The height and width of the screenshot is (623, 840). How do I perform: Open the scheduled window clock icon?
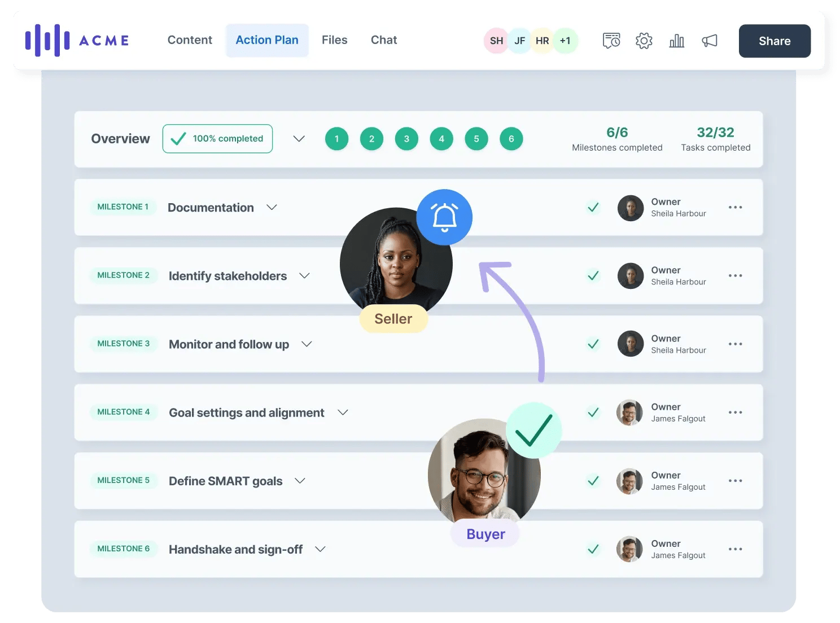pyautogui.click(x=611, y=41)
